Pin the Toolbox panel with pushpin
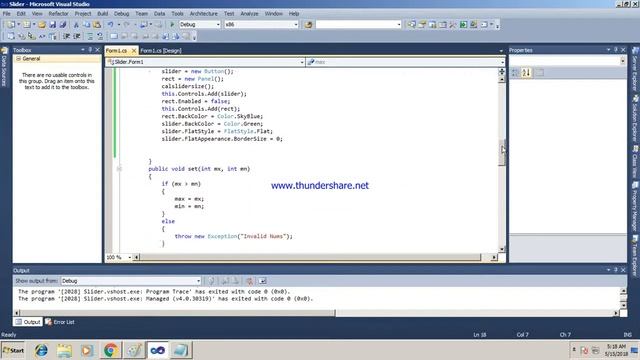The width and height of the screenshot is (640, 360). pos(90,50)
